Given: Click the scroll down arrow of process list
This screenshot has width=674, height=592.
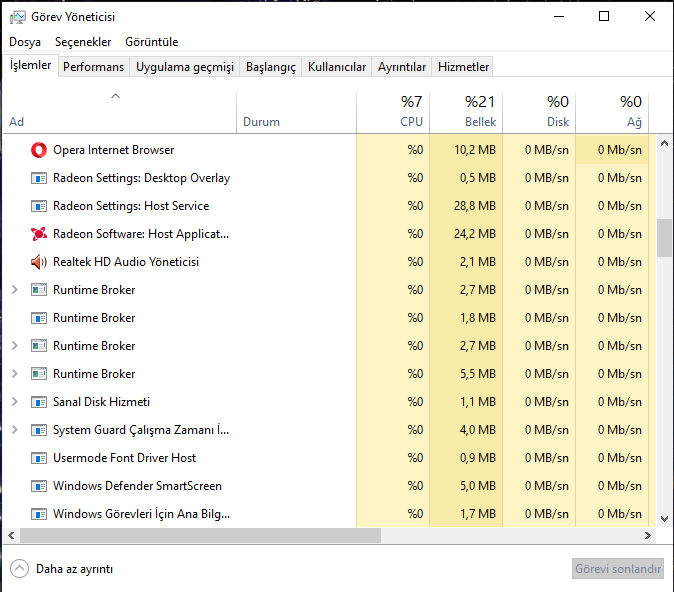Looking at the screenshot, I should point(664,519).
